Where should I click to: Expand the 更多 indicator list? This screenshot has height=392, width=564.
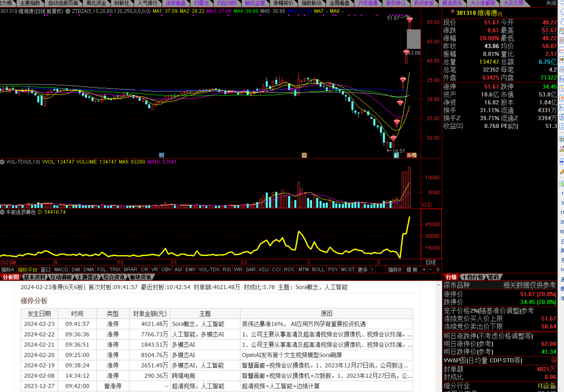point(362,269)
